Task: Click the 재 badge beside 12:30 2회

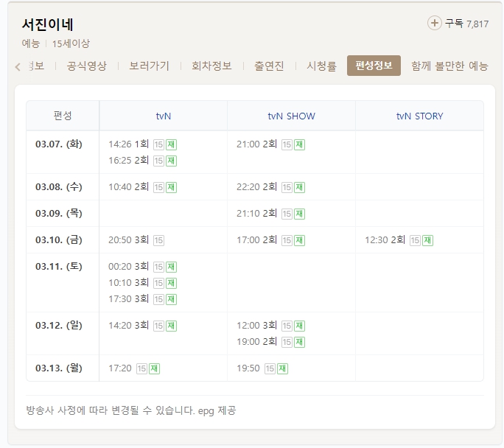Action: click(x=428, y=240)
